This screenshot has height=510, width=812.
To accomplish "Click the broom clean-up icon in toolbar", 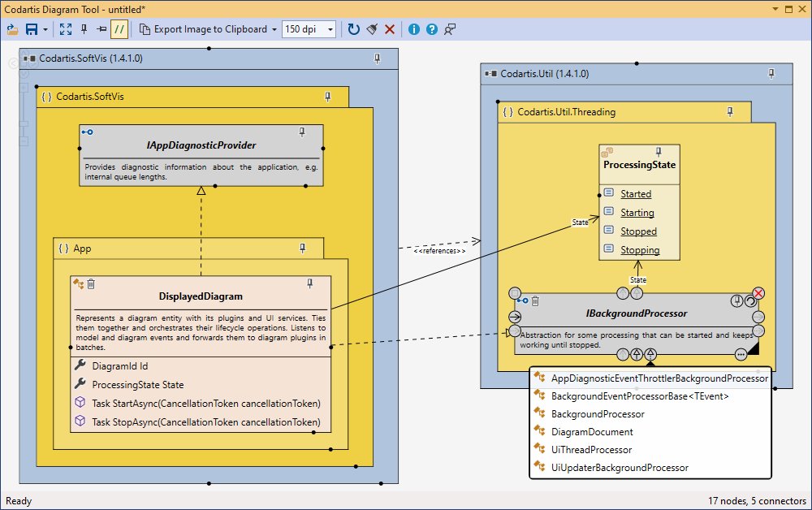I will pyautogui.click(x=372, y=29).
